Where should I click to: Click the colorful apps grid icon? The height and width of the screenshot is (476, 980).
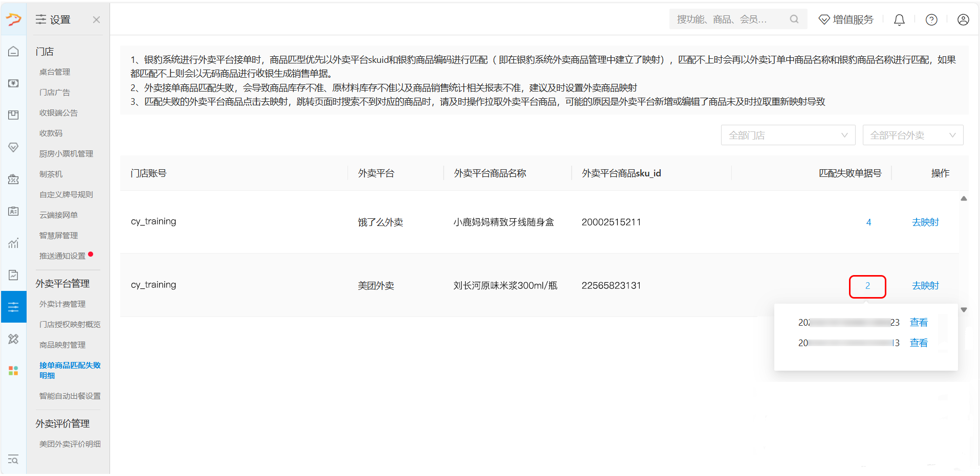pyautogui.click(x=13, y=370)
